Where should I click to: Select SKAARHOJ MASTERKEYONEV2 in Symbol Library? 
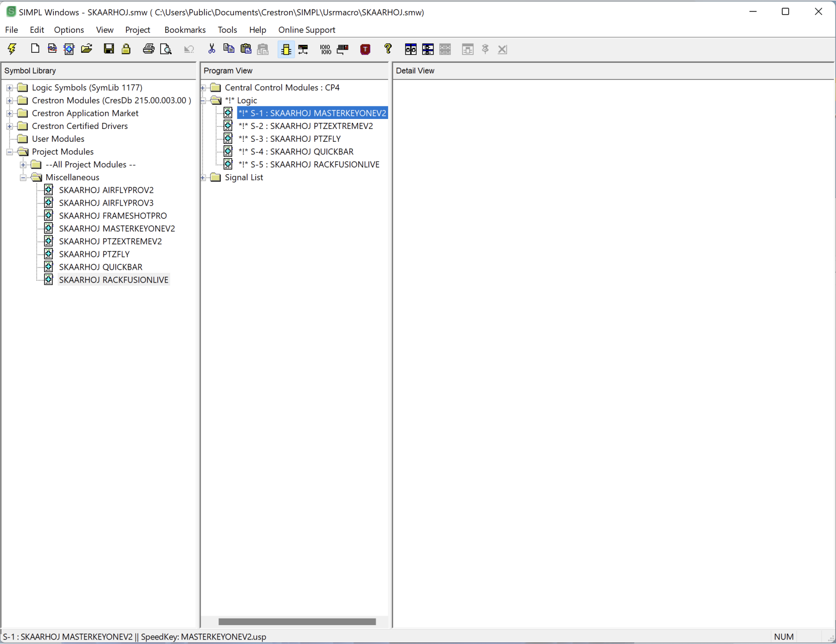click(x=117, y=229)
